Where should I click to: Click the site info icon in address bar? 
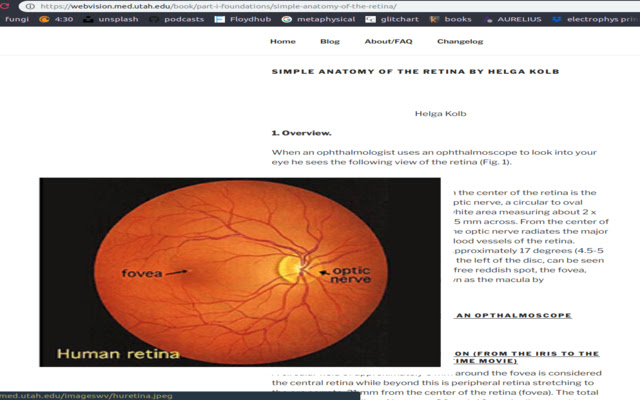(x=30, y=6)
